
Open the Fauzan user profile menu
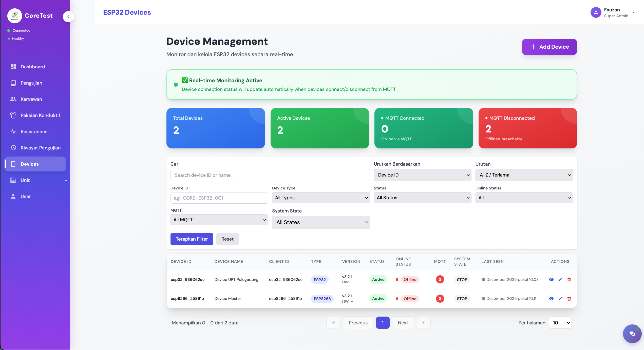[613, 12]
